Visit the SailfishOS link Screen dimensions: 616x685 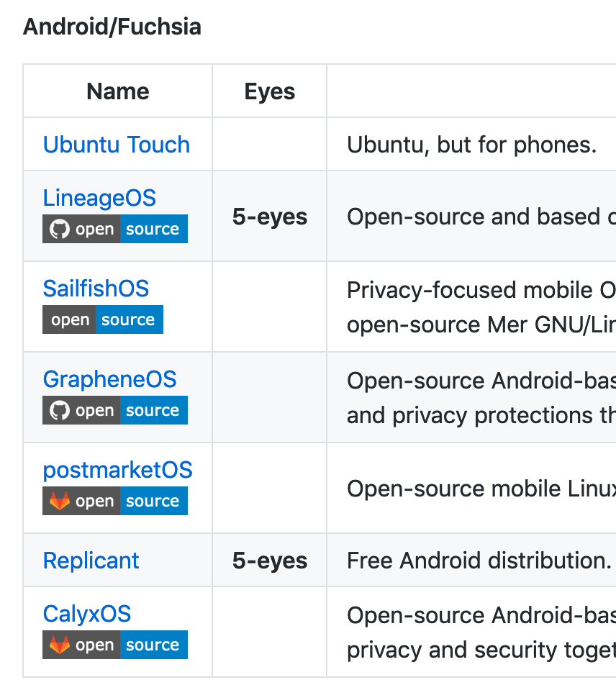96,289
